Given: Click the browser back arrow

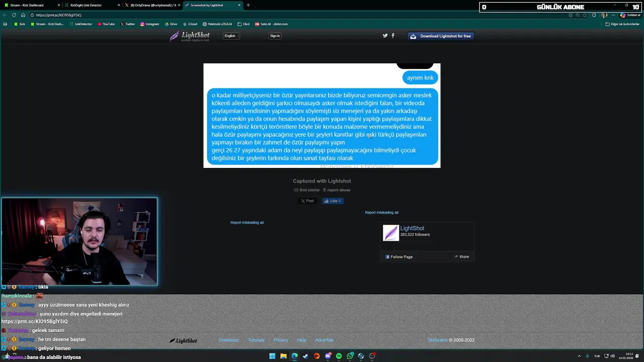Looking at the screenshot, I should (x=5, y=15).
